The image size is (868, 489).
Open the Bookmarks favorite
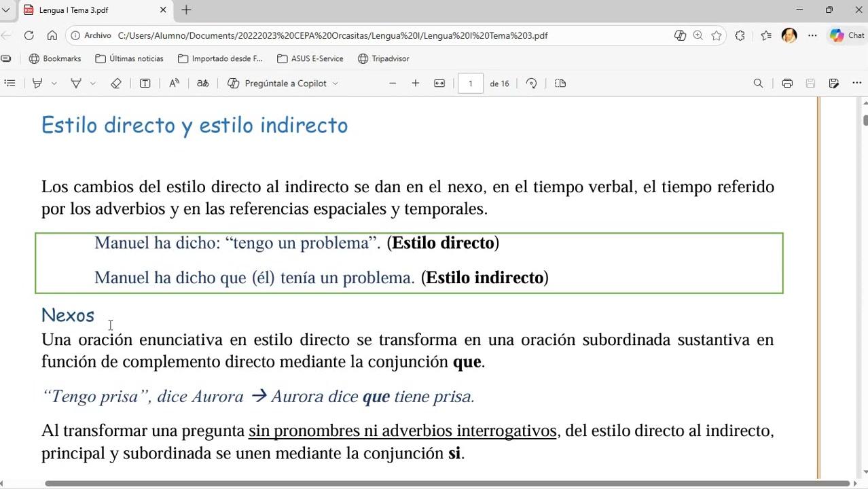tap(55, 58)
